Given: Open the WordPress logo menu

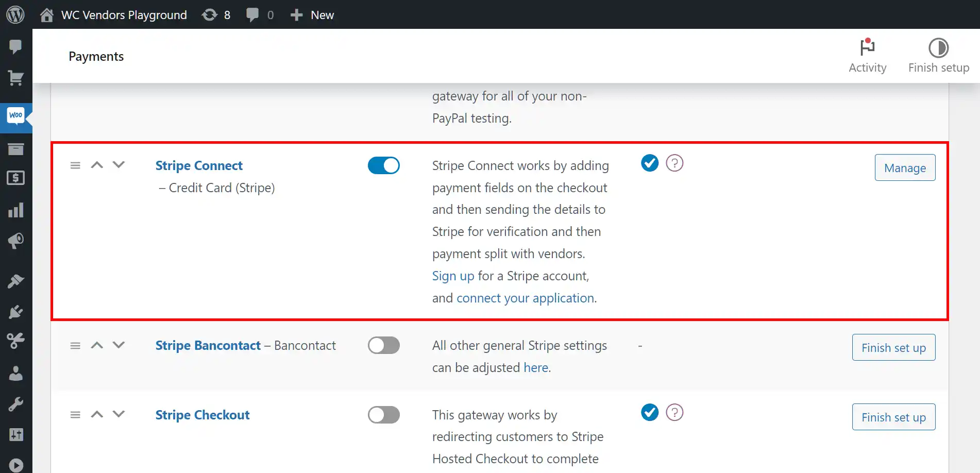Looking at the screenshot, I should (x=15, y=14).
